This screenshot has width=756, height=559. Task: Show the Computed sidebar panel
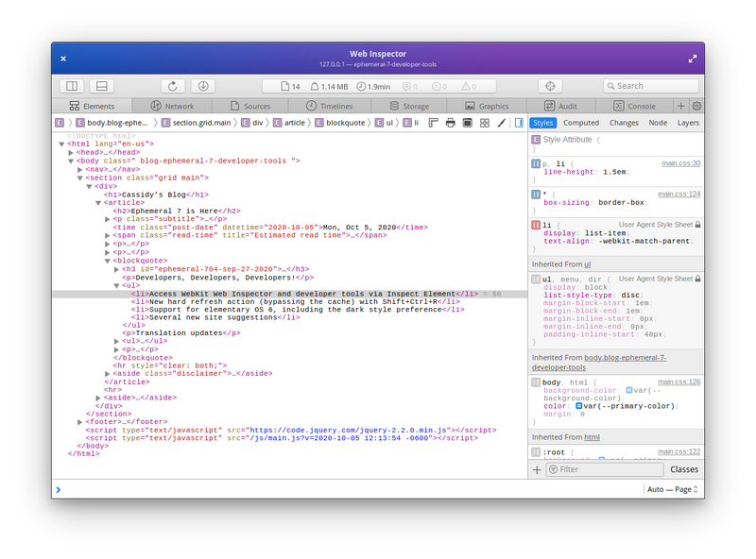pyautogui.click(x=581, y=123)
